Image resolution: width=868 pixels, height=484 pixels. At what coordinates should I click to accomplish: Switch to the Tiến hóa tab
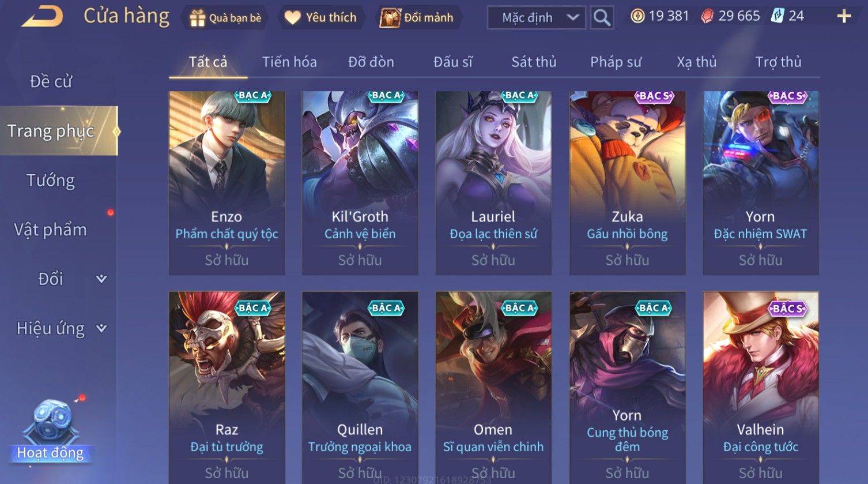point(289,62)
